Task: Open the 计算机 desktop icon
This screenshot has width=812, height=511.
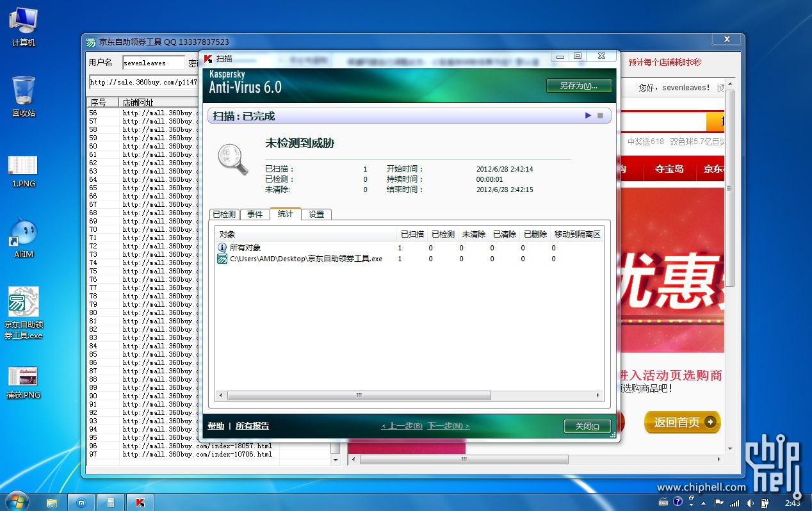Action: coord(24,27)
